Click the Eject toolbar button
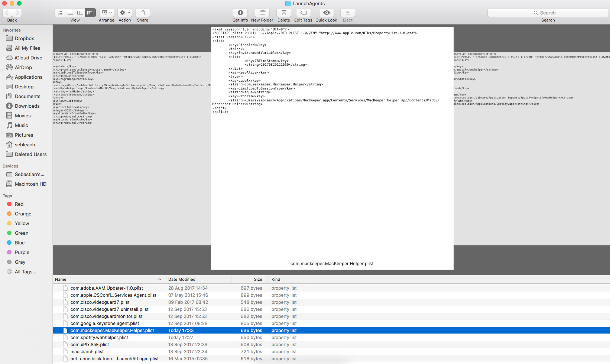The width and height of the screenshot is (610, 364). (348, 13)
